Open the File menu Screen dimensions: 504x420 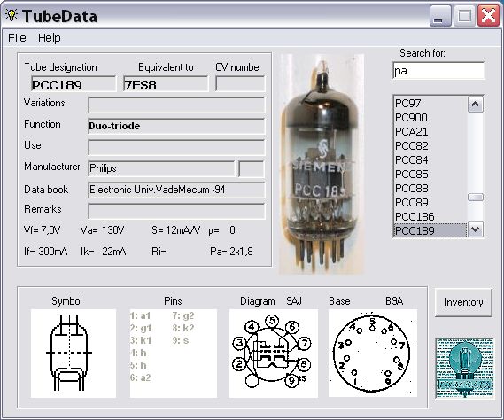pyautogui.click(x=17, y=38)
